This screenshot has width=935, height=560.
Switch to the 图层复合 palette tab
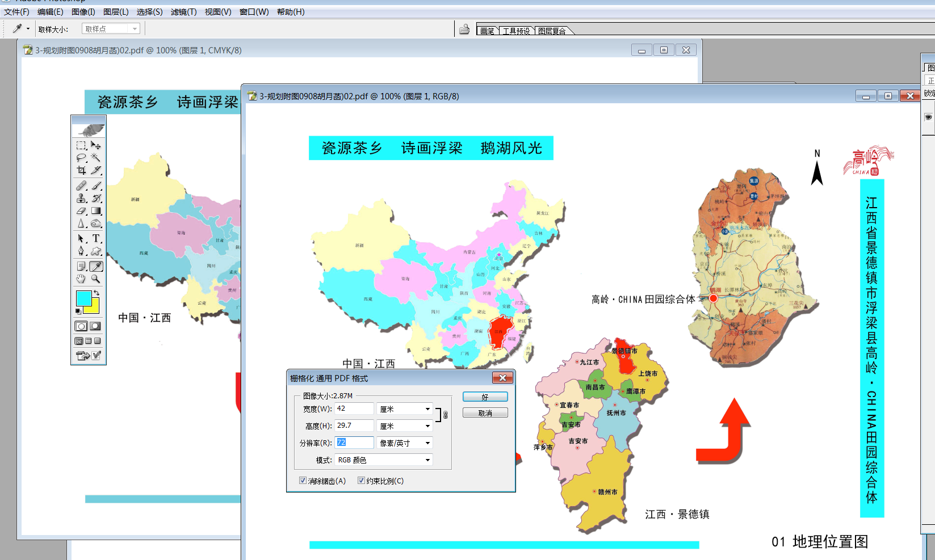tap(552, 31)
